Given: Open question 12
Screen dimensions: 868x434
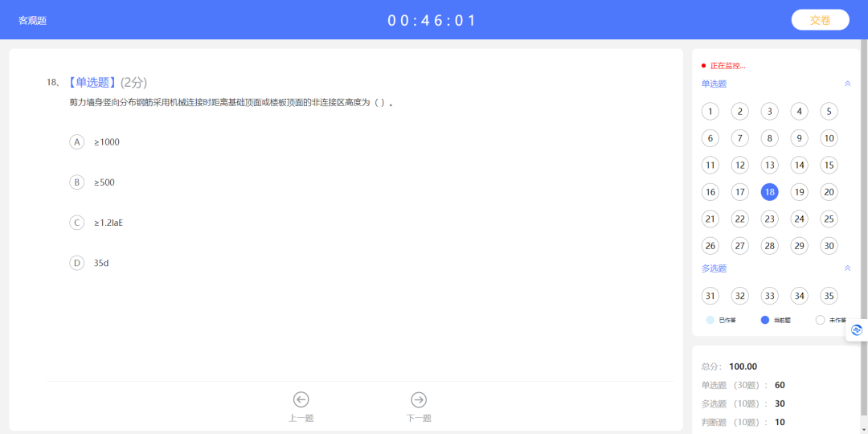Looking at the screenshot, I should [x=739, y=165].
